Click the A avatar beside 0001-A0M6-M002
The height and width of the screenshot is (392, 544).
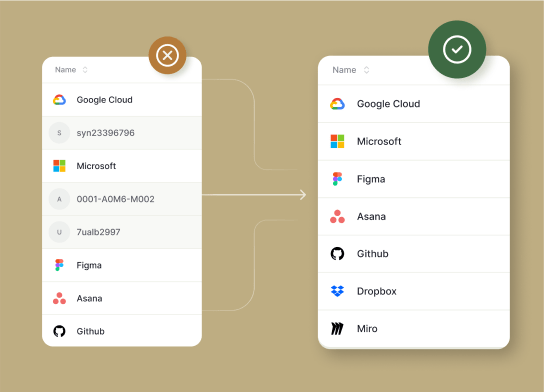pos(59,199)
